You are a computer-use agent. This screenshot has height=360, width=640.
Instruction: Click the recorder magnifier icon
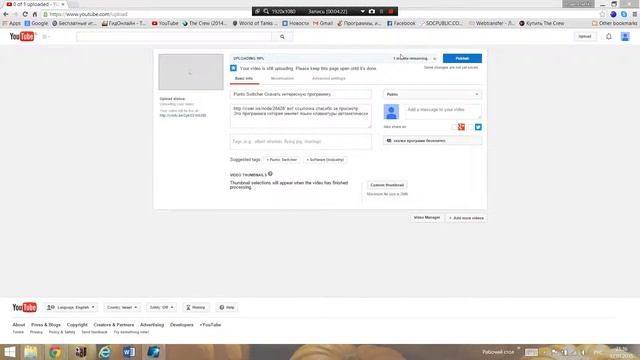pyautogui.click(x=266, y=11)
